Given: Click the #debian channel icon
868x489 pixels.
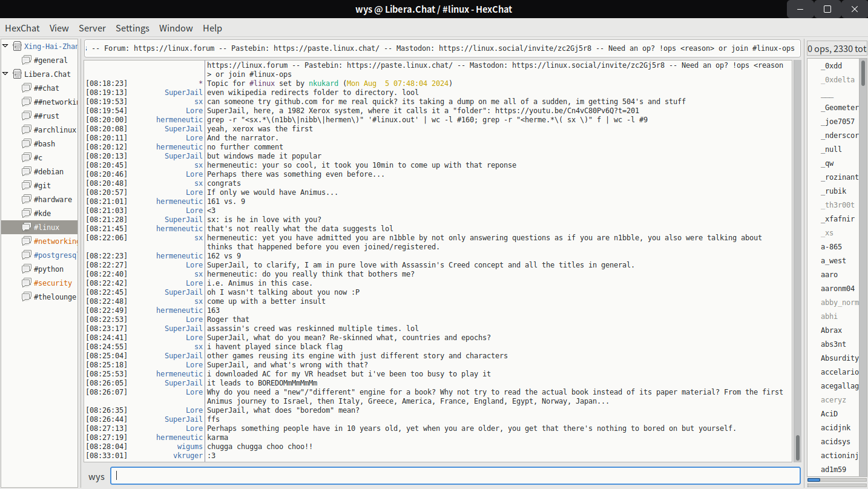Looking at the screenshot, I should pos(26,172).
